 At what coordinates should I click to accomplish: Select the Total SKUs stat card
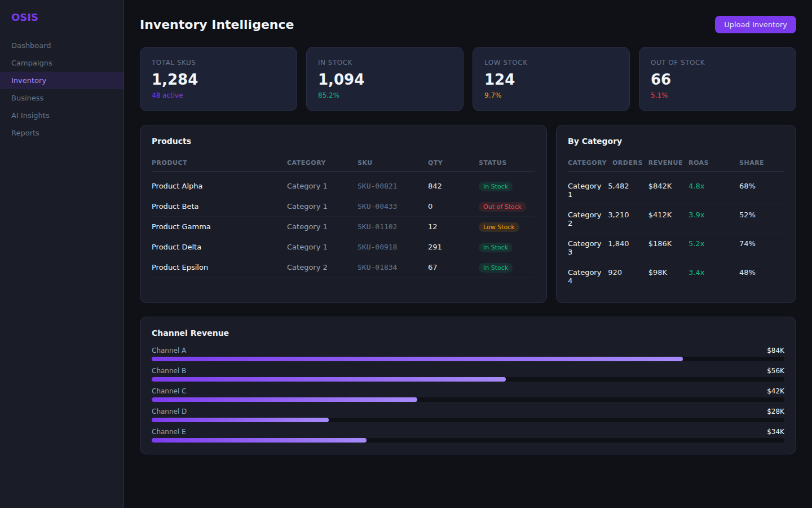218,79
